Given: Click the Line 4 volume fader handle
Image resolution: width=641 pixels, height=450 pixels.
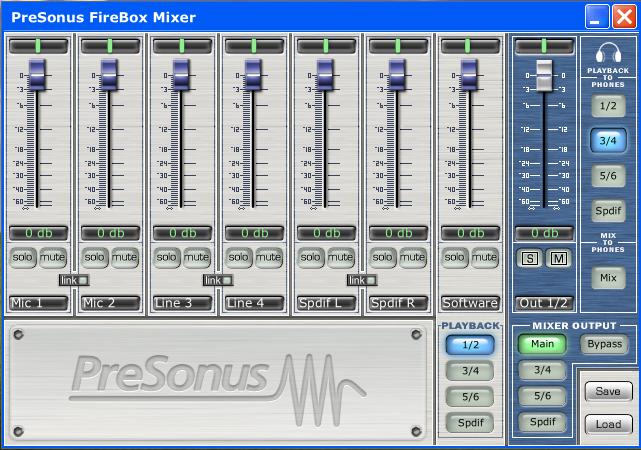Looking at the screenshot, I should tap(253, 75).
